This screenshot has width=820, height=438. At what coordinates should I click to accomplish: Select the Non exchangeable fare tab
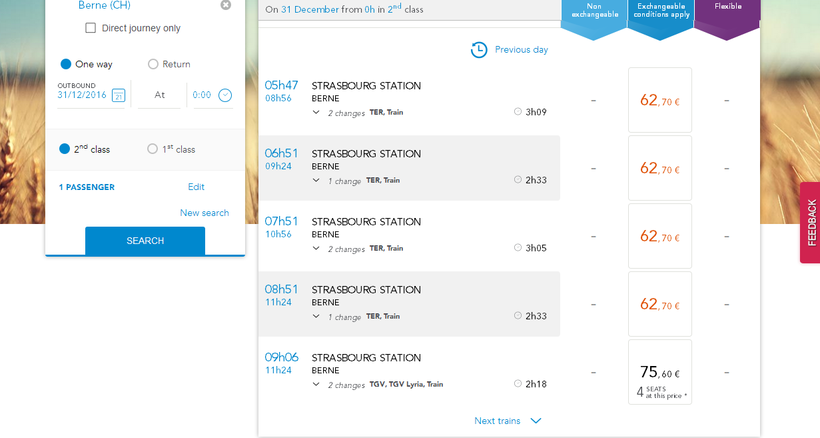pyautogui.click(x=594, y=14)
